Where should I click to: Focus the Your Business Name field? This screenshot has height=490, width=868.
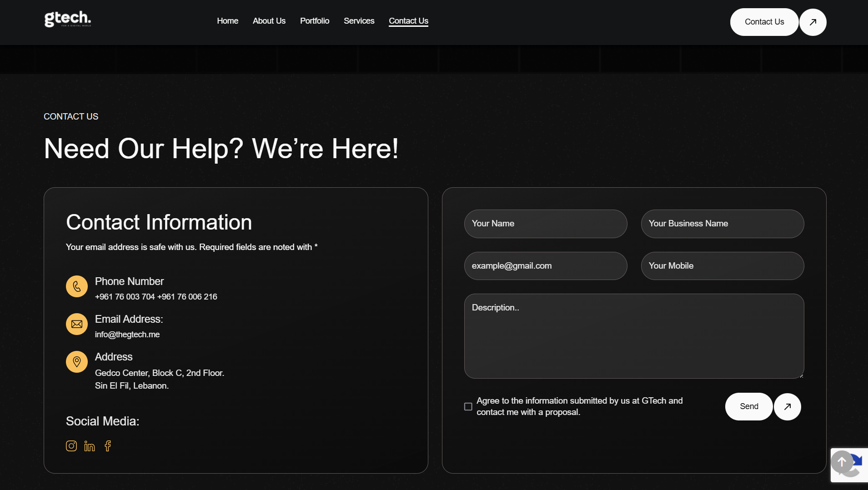722,224
